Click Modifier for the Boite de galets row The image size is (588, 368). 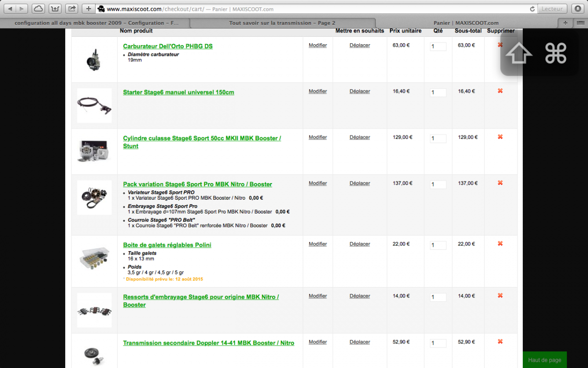318,244
